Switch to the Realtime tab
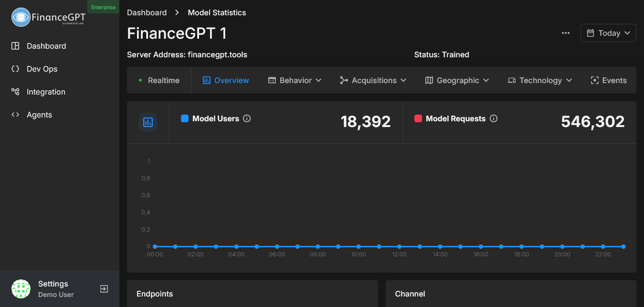644x307 pixels. (159, 80)
